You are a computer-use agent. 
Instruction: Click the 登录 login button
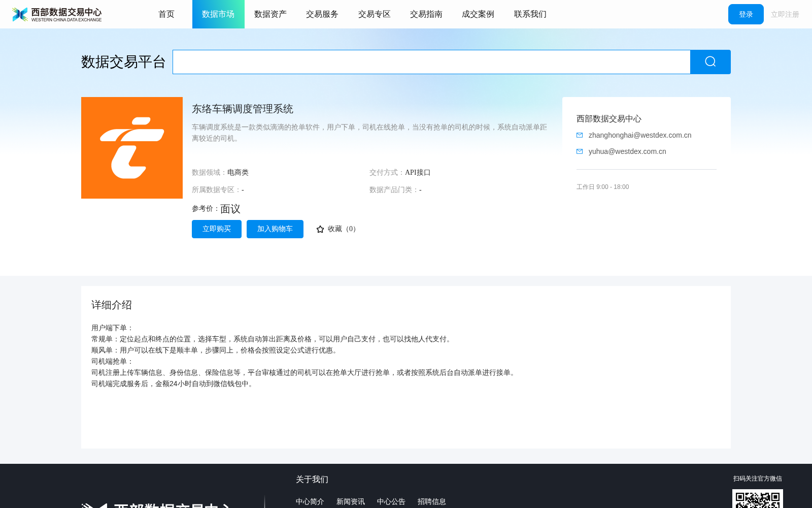coord(746,14)
